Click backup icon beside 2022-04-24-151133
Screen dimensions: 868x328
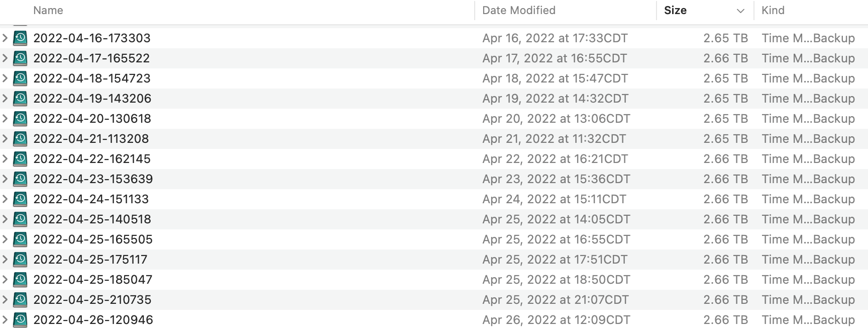(x=20, y=199)
